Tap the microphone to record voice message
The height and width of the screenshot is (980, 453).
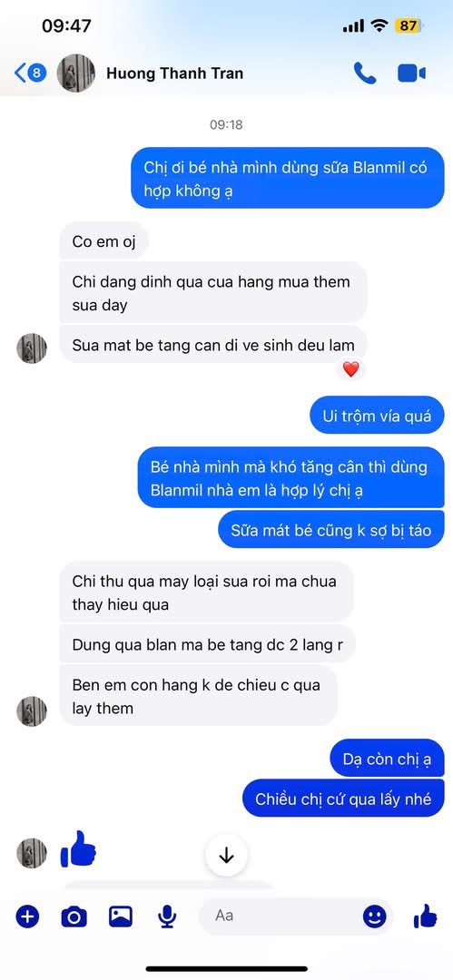point(166,916)
